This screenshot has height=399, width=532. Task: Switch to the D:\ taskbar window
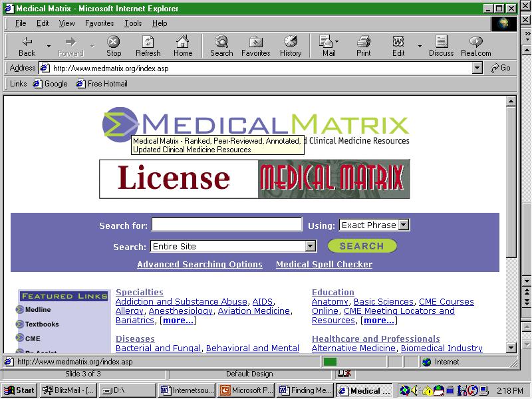tap(128, 390)
